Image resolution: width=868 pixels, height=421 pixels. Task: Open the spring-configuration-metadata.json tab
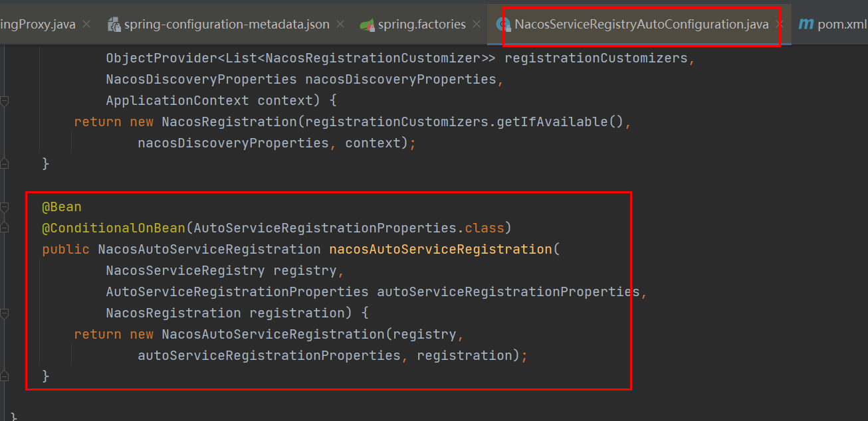pyautogui.click(x=226, y=25)
